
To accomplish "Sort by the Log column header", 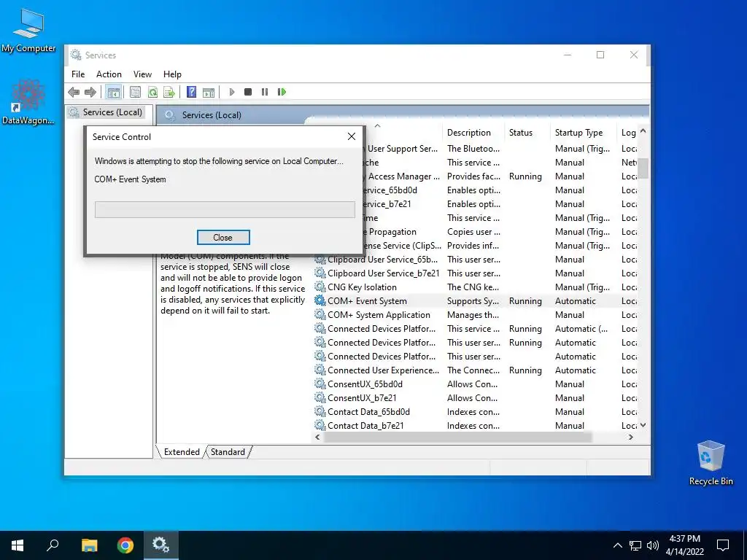I will point(627,133).
